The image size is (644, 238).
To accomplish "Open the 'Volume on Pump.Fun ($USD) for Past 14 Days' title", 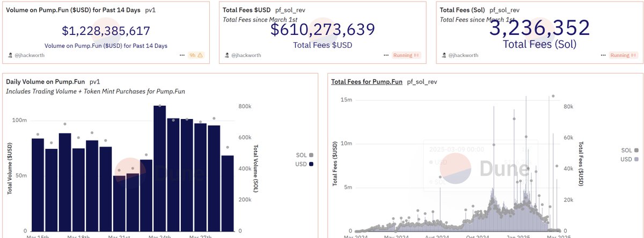I will pos(74,10).
